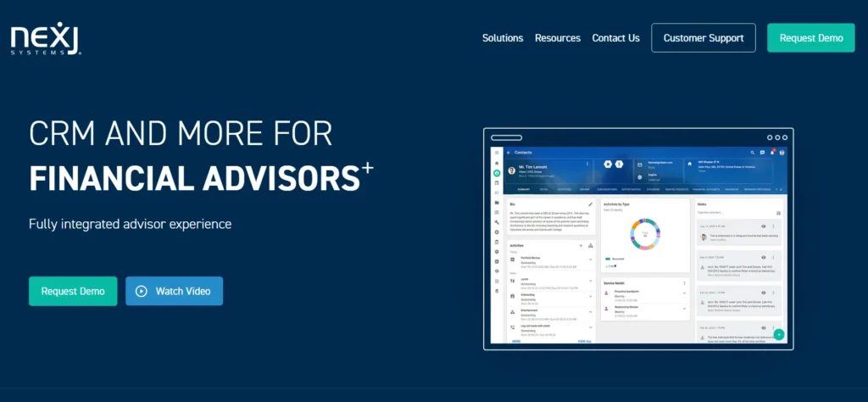Expand the Lunch activity chevron
Viewport: 868px width, 402px height.
pos(591,281)
